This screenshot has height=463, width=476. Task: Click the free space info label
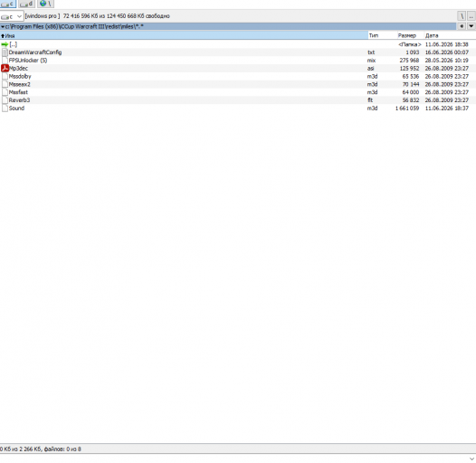pyautogui.click(x=97, y=16)
